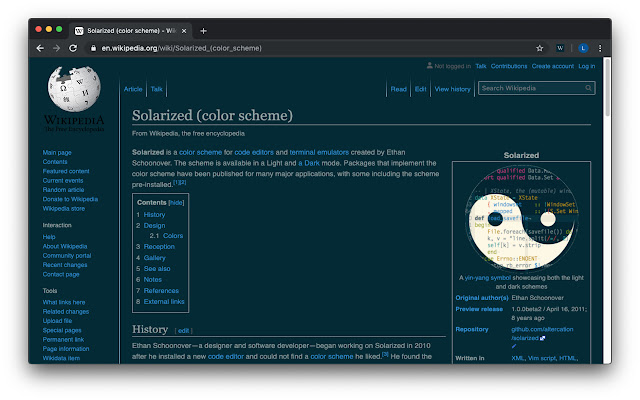Open the Help link
Image resolution: width=640 pixels, height=400 pixels.
pos(49,237)
